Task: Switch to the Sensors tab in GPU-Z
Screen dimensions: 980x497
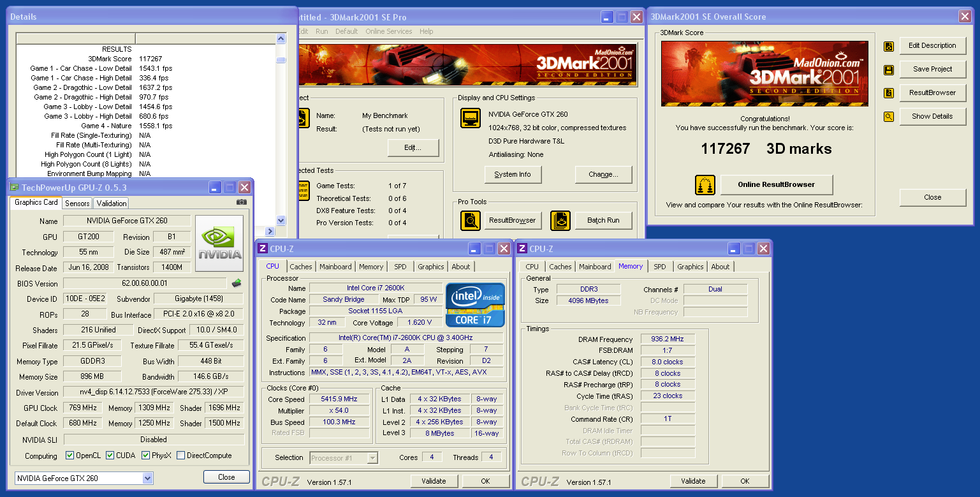Action: click(77, 204)
